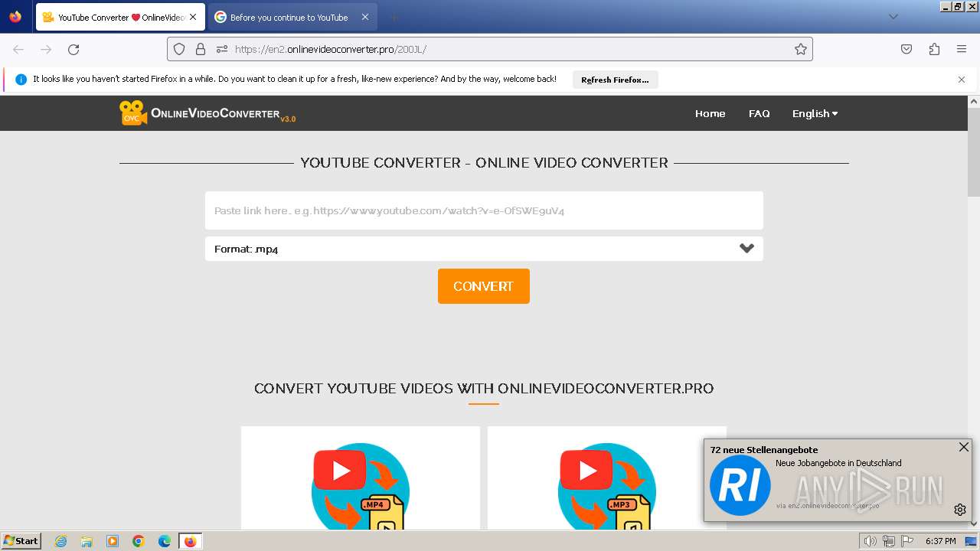Image resolution: width=980 pixels, height=551 pixels.
Task: Click the Refresh Firefox button
Action: 615,80
